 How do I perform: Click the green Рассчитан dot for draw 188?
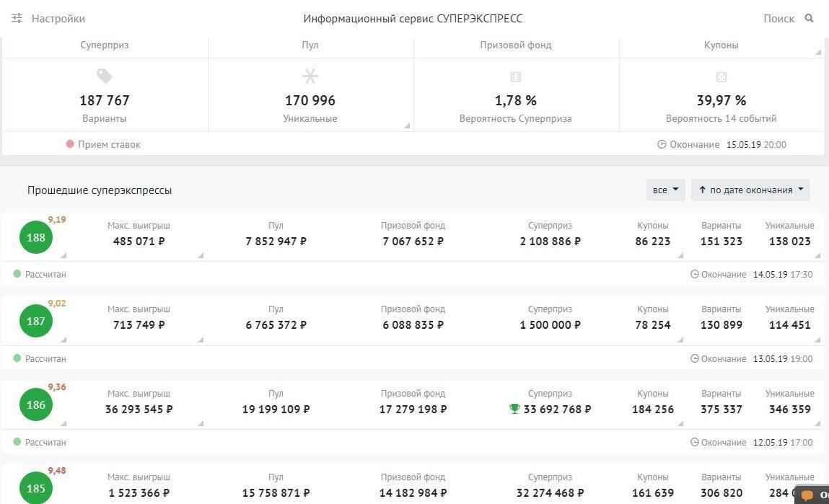click(x=17, y=274)
